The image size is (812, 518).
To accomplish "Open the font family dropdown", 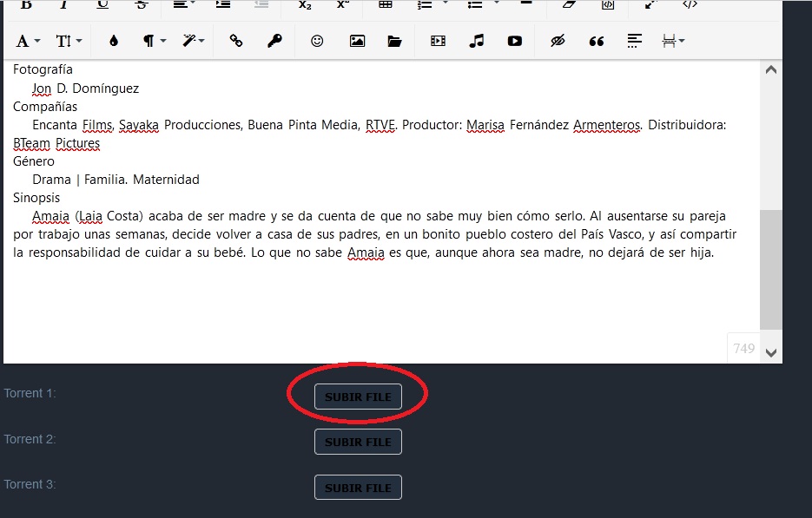I will [29, 41].
